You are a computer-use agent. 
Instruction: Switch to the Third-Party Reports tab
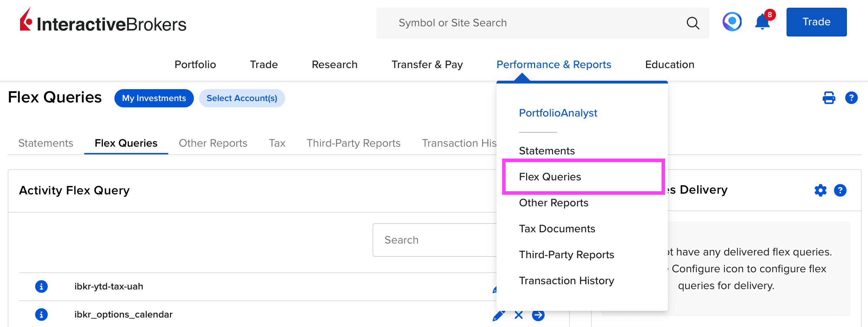point(354,143)
